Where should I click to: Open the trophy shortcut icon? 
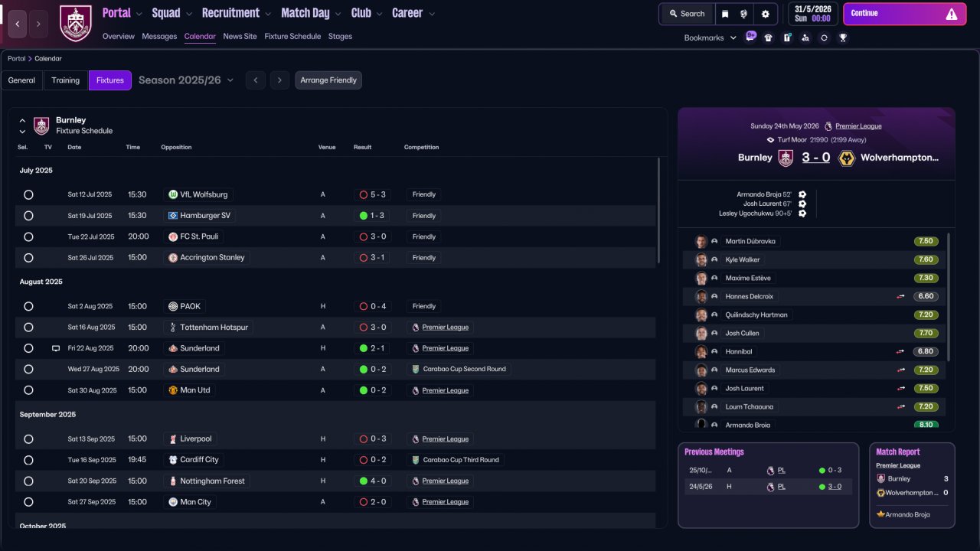coord(843,37)
